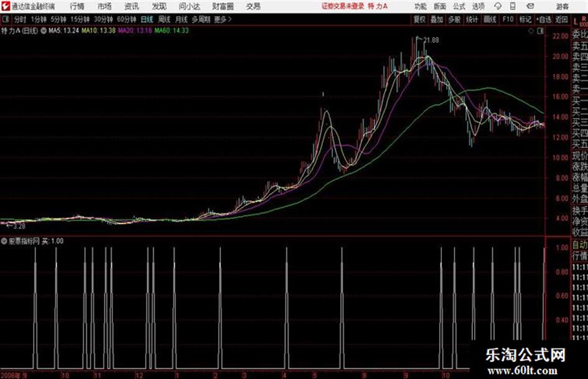This screenshot has height=379, width=588.
Task: Open the 功能 menu
Action: (421, 6)
